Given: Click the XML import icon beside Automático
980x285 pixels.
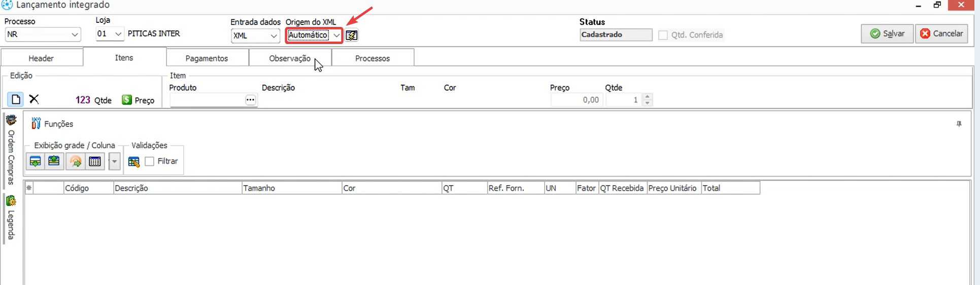Looking at the screenshot, I should coord(352,35).
